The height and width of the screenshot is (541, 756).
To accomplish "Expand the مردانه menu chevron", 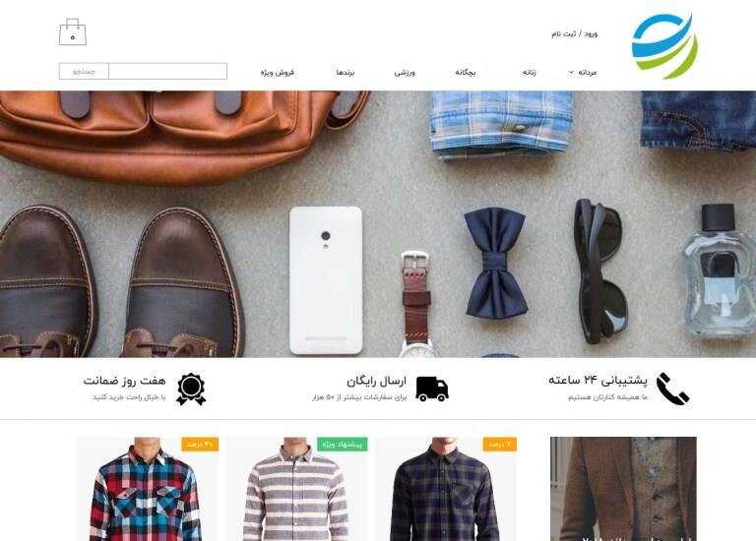I will coord(571,72).
